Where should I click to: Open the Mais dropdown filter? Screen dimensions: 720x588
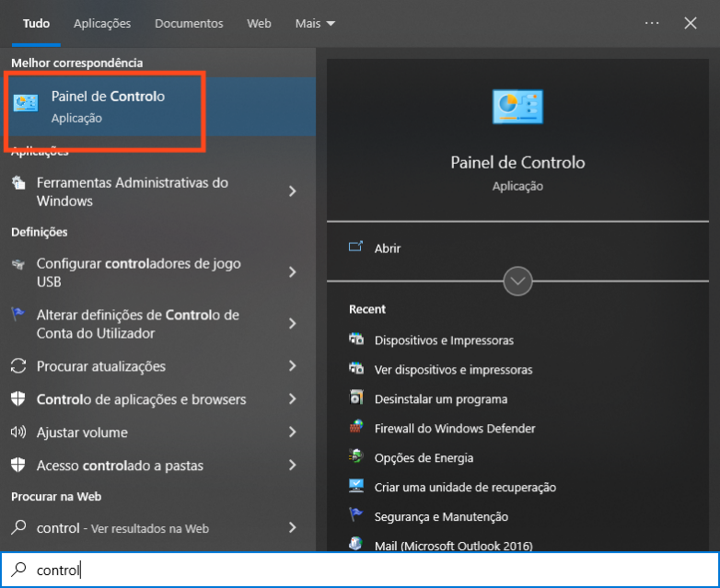[x=315, y=23]
